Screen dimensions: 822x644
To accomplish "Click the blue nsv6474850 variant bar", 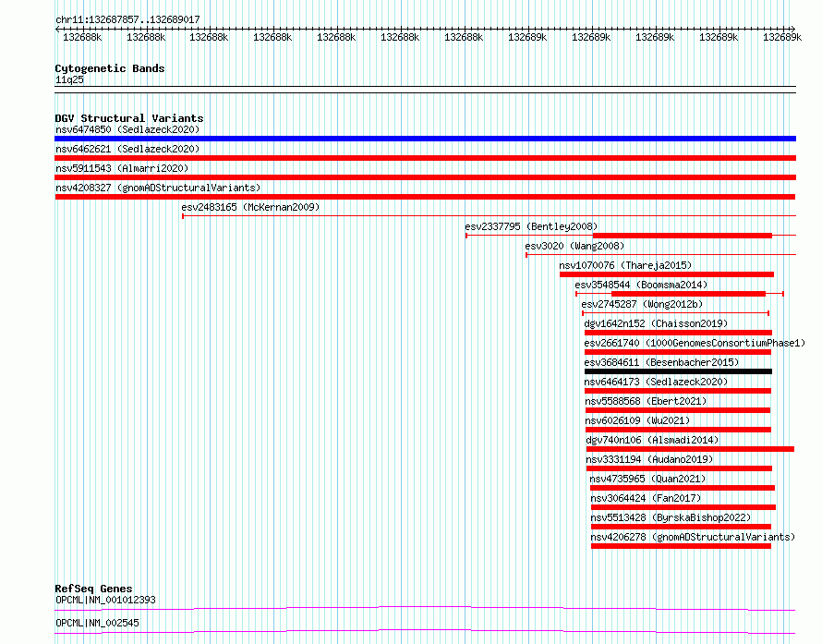I will [x=425, y=139].
